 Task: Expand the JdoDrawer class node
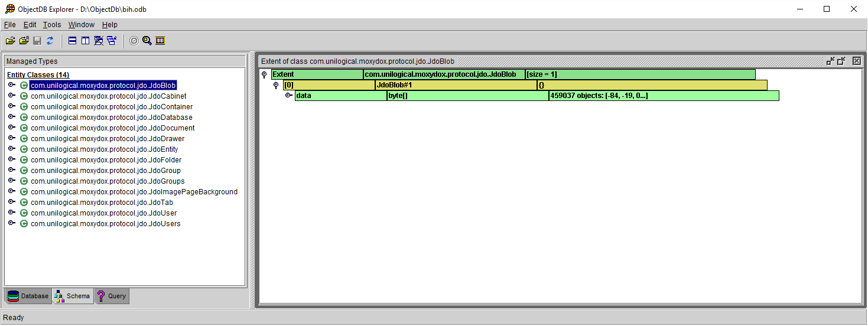pyautogui.click(x=12, y=138)
